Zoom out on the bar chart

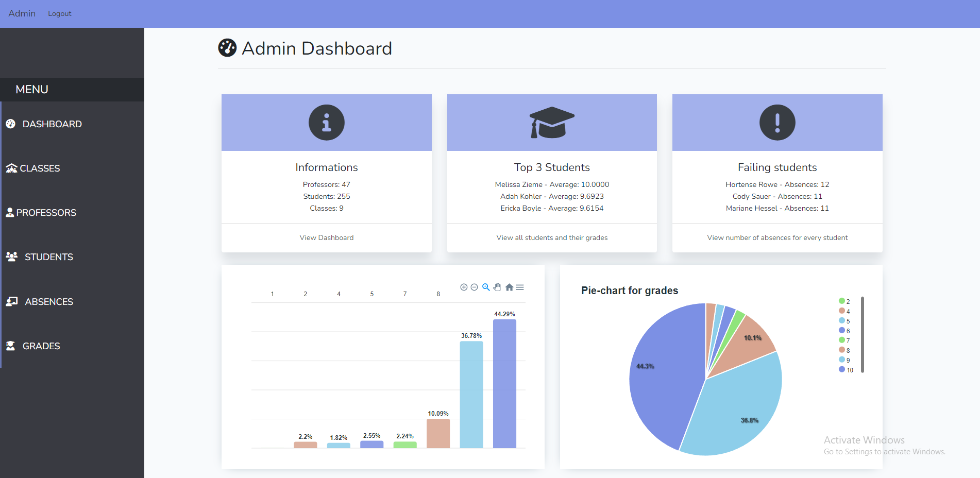coord(475,287)
